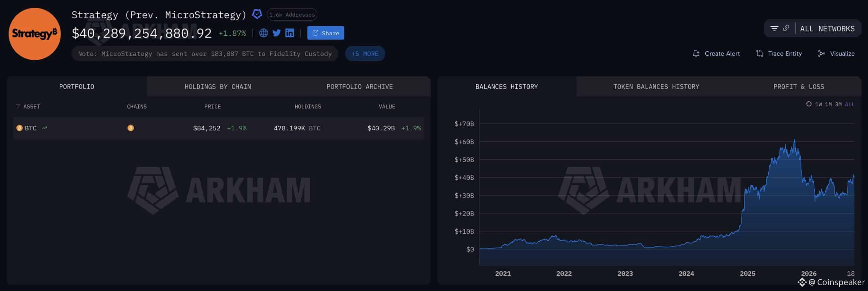Switch to the Profit & Loss tab
The image size is (868, 291).
[x=798, y=87]
